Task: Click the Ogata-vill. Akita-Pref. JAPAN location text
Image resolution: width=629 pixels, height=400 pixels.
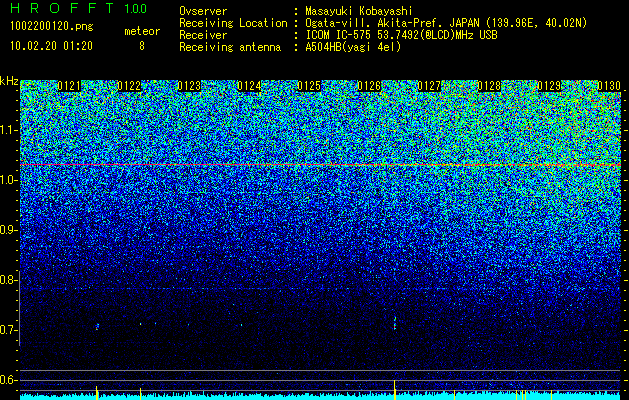Action: pos(446,23)
